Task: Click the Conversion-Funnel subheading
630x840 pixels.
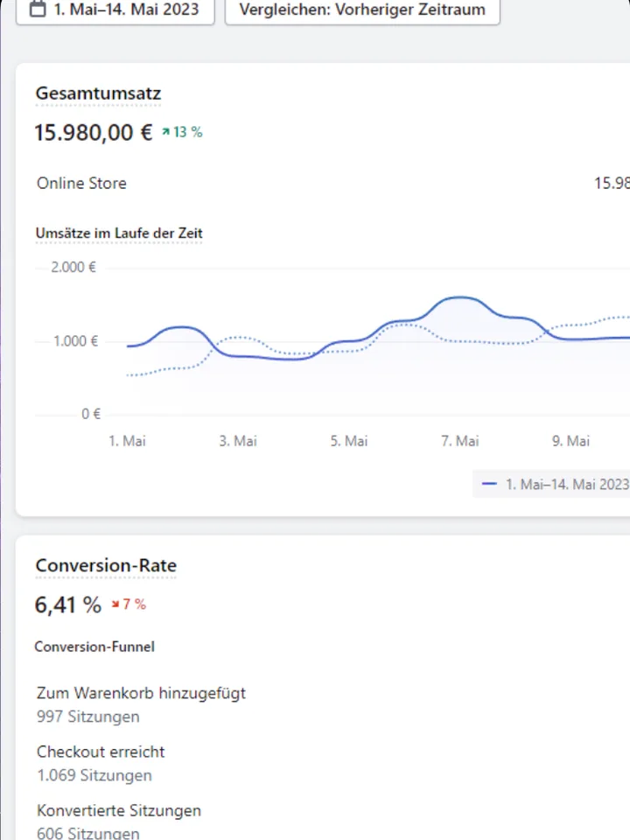Action: click(x=94, y=647)
